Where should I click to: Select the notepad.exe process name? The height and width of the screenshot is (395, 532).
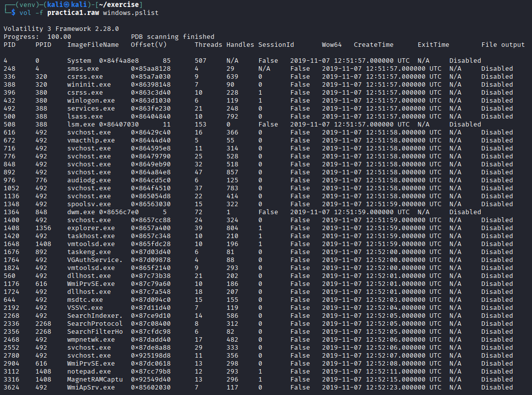point(89,372)
